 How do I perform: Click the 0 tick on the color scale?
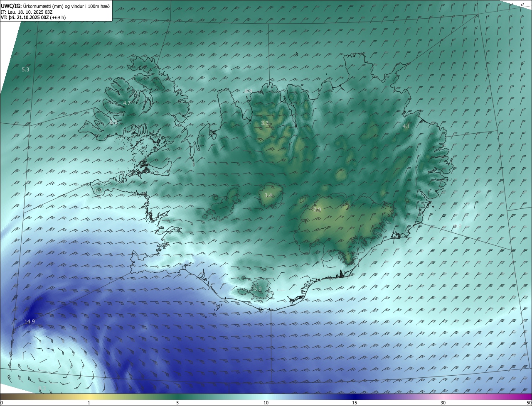coord(2,403)
